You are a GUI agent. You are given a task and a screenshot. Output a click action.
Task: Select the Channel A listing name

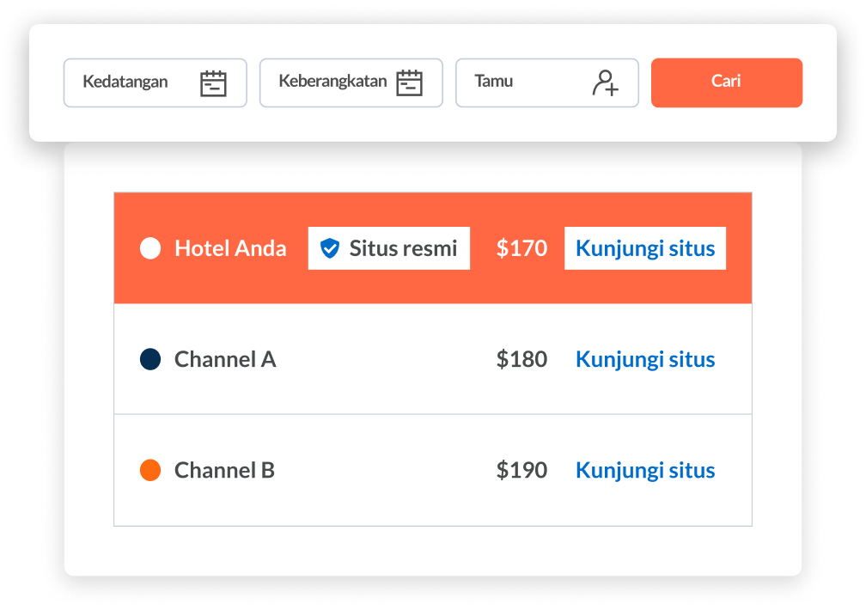(x=225, y=359)
